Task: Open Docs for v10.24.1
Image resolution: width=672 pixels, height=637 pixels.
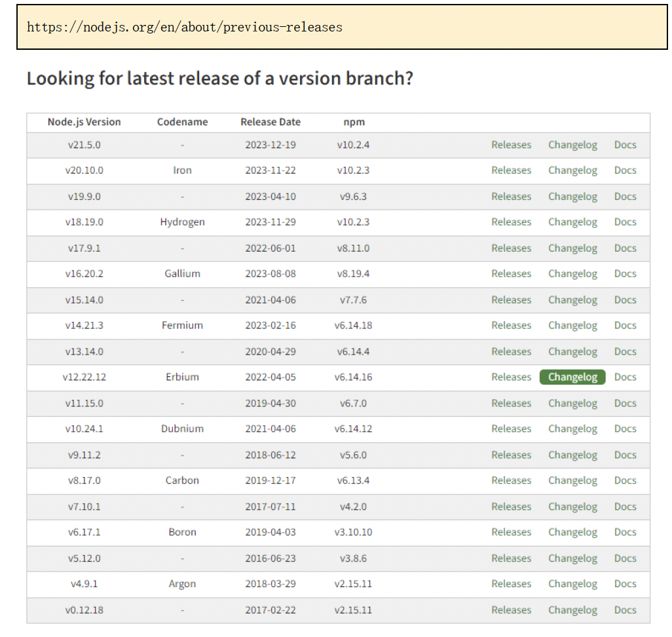Action: tap(625, 429)
